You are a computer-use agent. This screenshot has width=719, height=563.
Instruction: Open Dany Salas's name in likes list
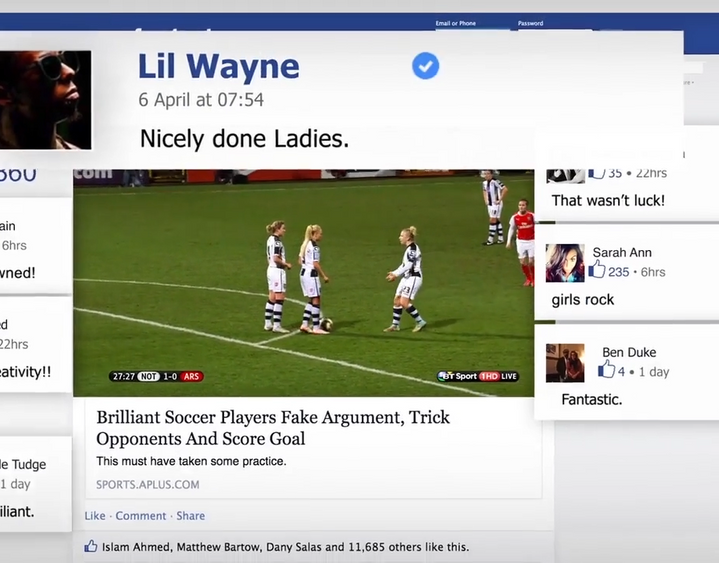tap(294, 547)
